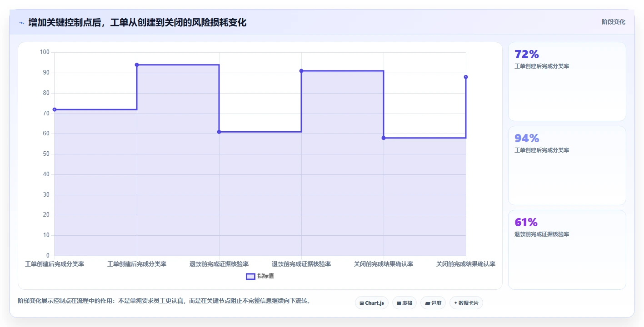The height and width of the screenshot is (327, 644).
Task: Click the y-axis label 0
Action: pyautogui.click(x=48, y=256)
